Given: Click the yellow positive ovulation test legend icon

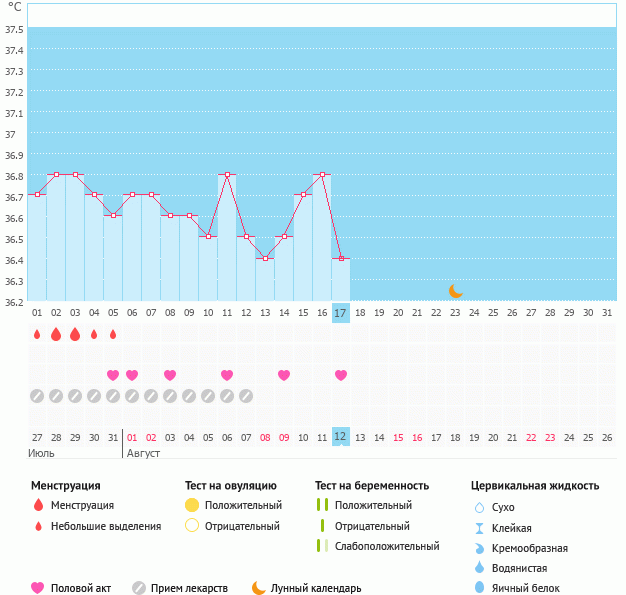Looking at the screenshot, I should tap(192, 505).
